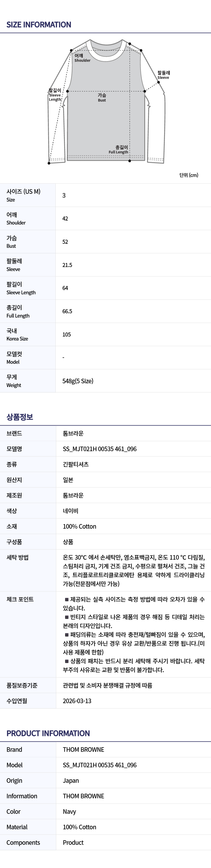Select the SIZE INFORMATION heading

click(39, 25)
